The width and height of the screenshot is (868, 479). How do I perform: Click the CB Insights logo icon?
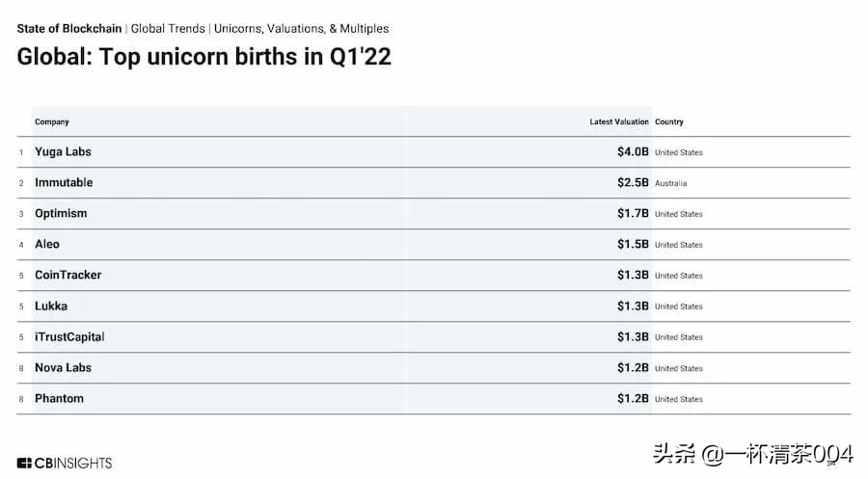25,463
